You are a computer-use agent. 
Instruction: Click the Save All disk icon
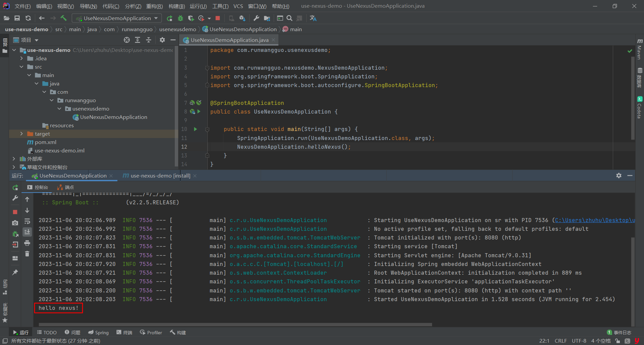click(x=17, y=18)
